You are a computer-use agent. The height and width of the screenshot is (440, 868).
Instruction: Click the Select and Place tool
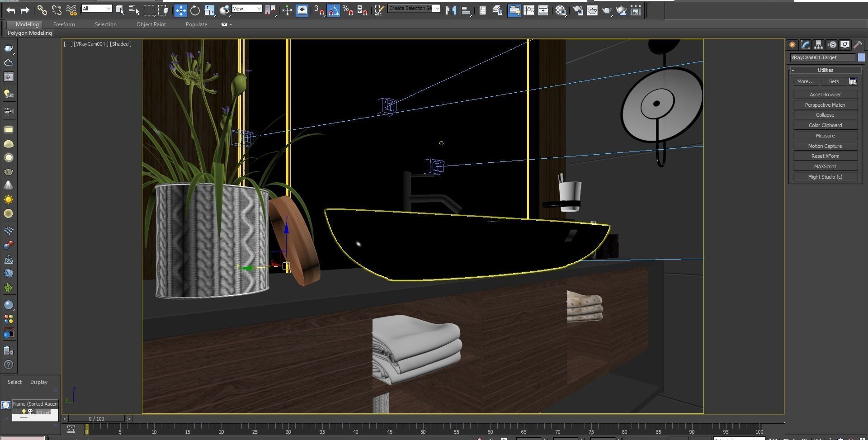(224, 10)
